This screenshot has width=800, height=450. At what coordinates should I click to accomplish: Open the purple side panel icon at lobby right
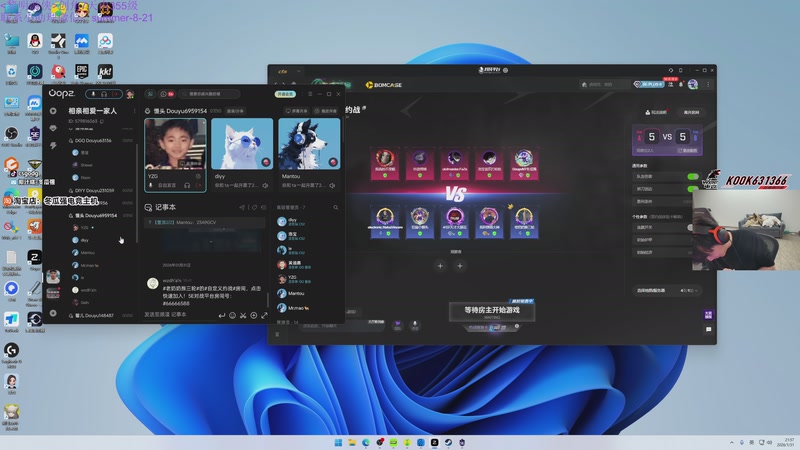pos(708,315)
